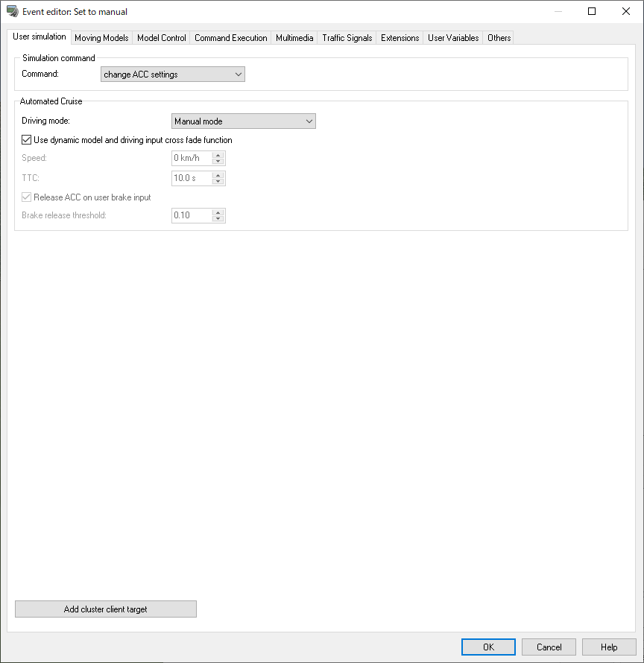Click 'Add cluster client target' button
The image size is (644, 663).
pyautogui.click(x=106, y=609)
